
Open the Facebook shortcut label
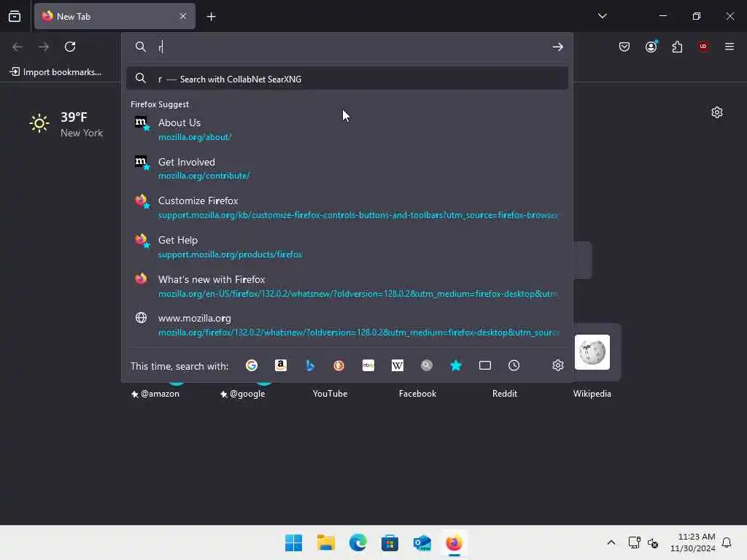click(x=417, y=394)
